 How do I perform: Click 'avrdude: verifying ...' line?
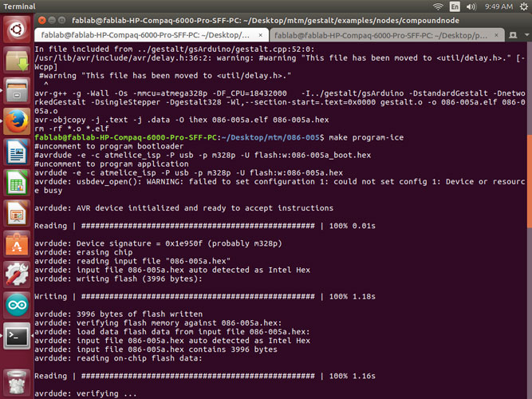tap(85, 393)
